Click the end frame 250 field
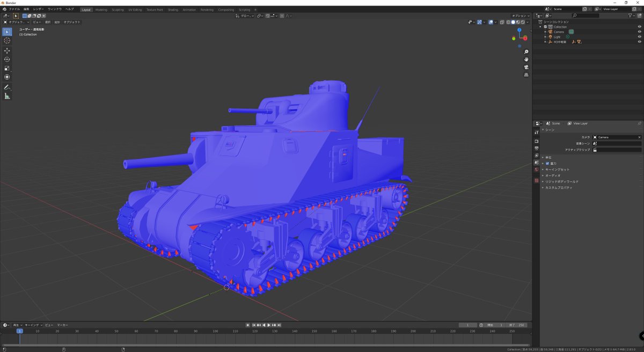Image resolution: width=644 pixels, height=352 pixels. point(517,325)
